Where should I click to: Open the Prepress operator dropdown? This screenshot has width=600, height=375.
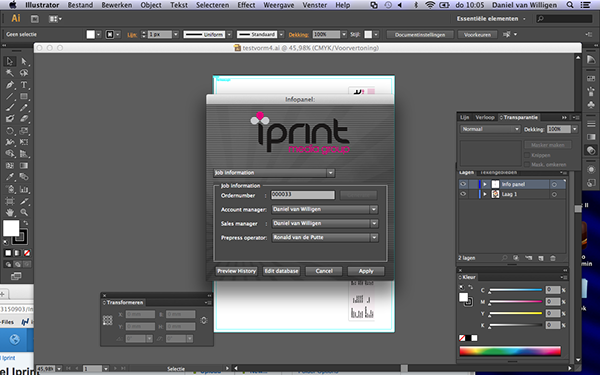coord(325,238)
